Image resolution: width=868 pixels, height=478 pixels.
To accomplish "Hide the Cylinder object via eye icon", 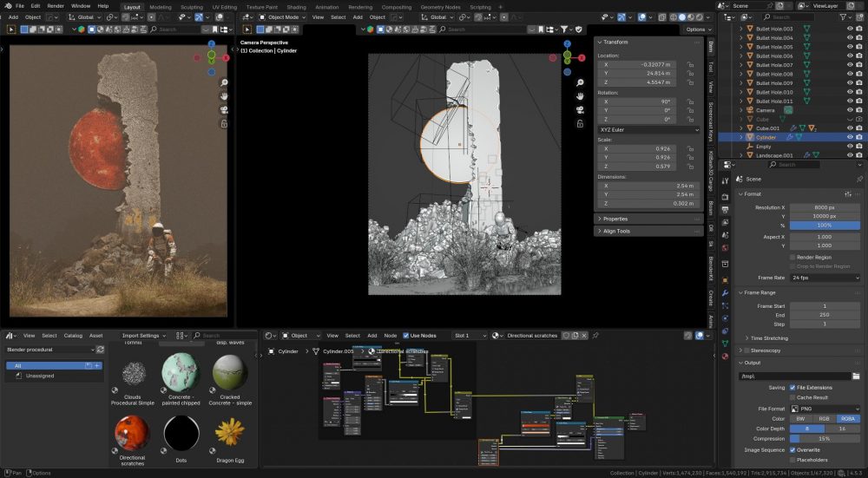I will (x=850, y=137).
